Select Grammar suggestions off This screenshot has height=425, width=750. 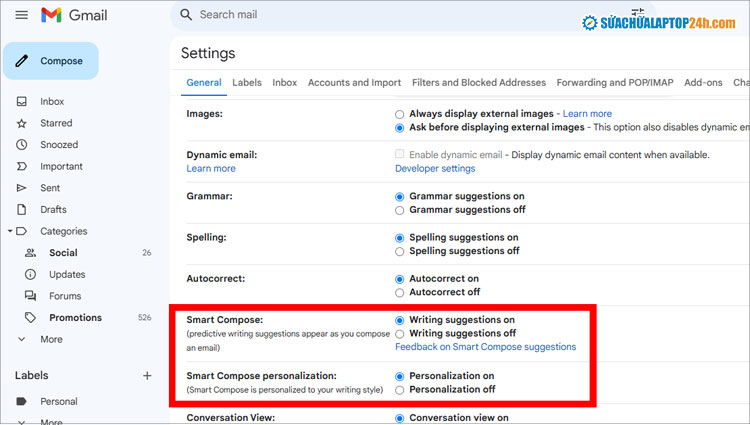(399, 210)
